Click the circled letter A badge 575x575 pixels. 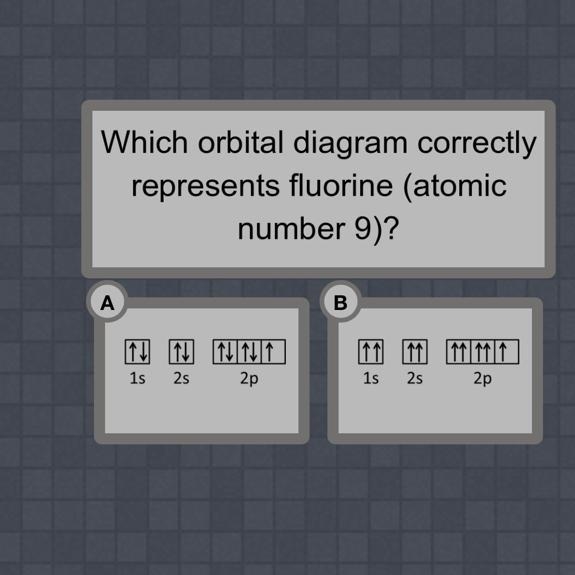pyautogui.click(x=107, y=303)
